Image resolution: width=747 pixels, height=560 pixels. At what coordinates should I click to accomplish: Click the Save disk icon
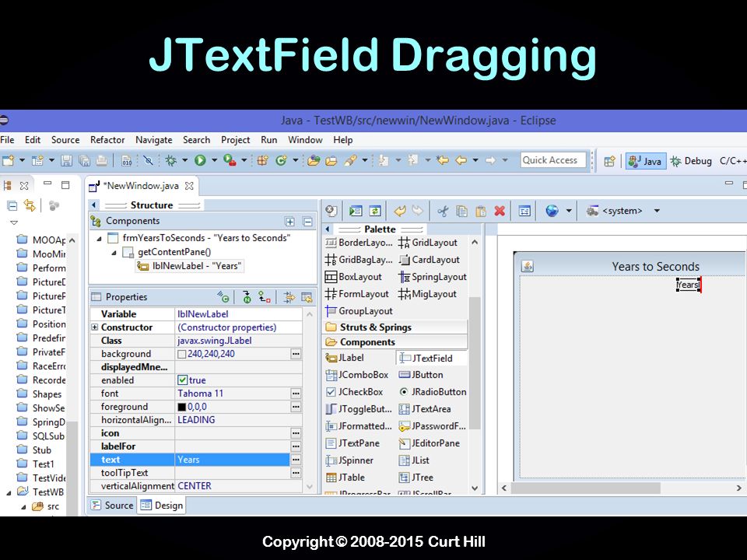point(66,161)
